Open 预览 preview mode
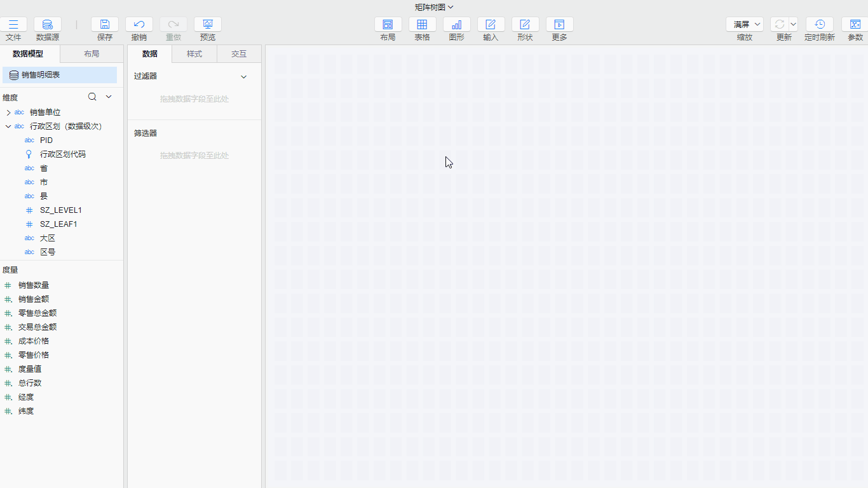 click(208, 25)
